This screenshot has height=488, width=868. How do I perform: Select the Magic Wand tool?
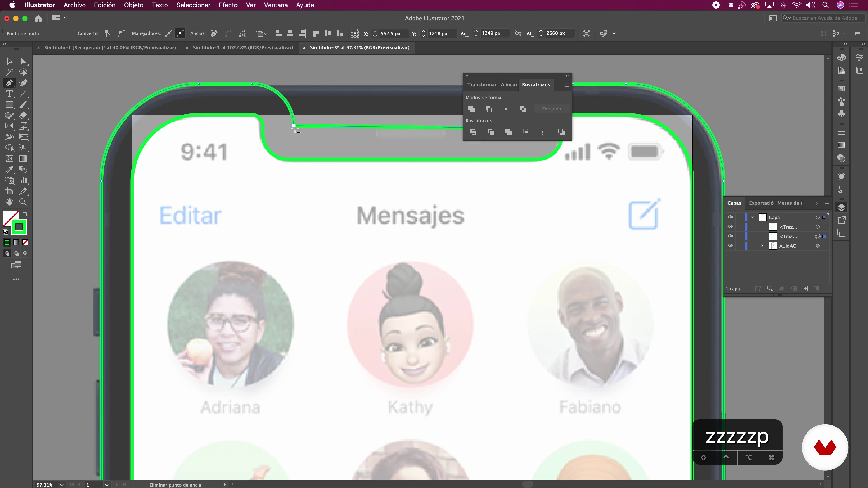(9, 72)
